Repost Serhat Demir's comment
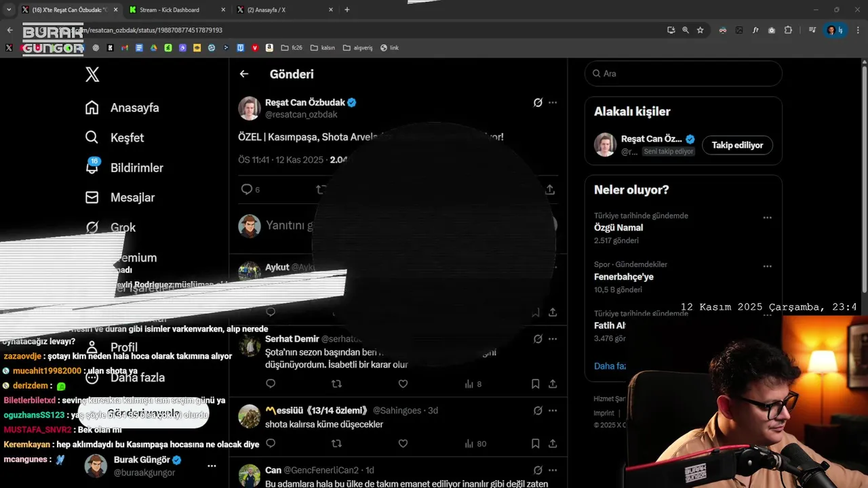868x488 pixels. pyautogui.click(x=336, y=384)
